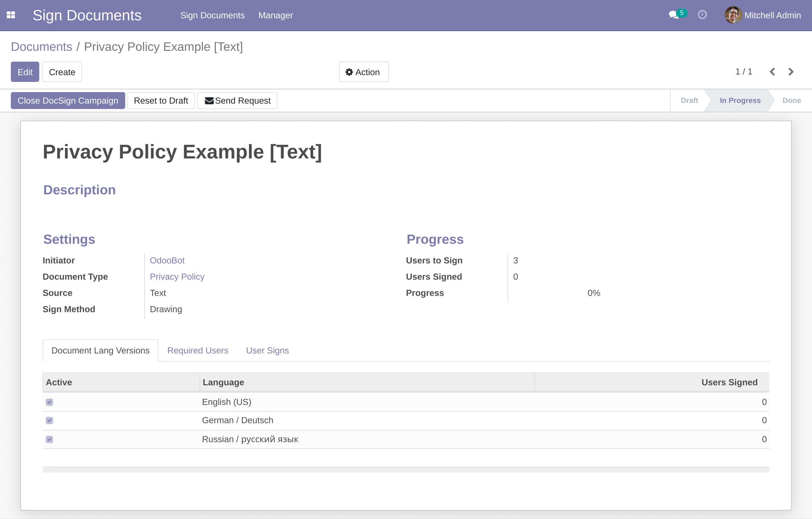Screen dimensions: 812x519
Task: Open the apps grid menu icon
Action: point(11,15)
